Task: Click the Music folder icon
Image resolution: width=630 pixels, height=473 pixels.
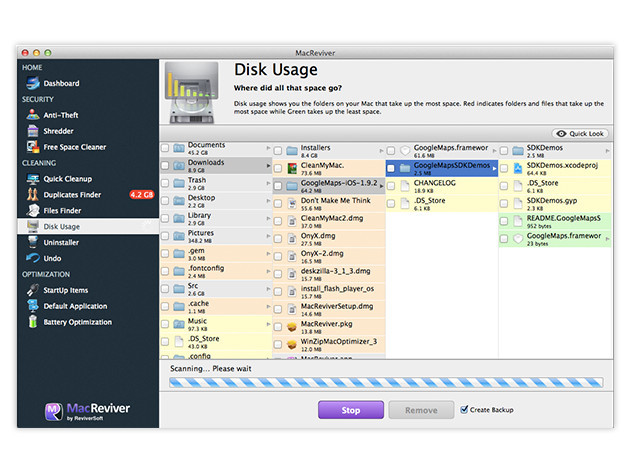Action: pos(179,324)
